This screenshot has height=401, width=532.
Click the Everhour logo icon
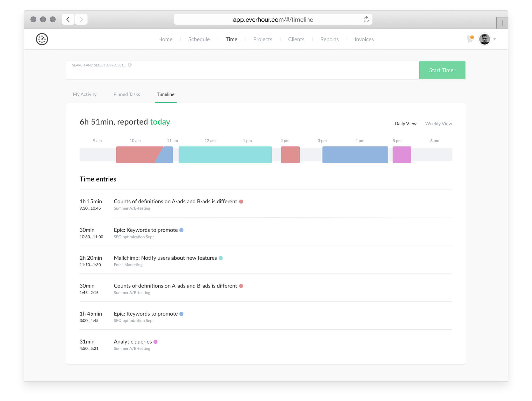point(42,39)
